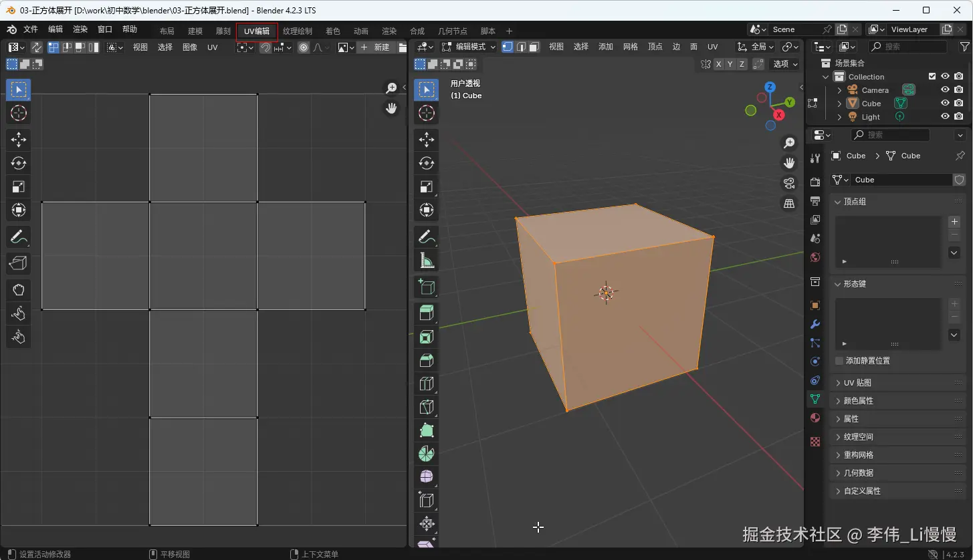Select the Extrude Region tool
The width and height of the screenshot is (973, 560).
(x=426, y=313)
